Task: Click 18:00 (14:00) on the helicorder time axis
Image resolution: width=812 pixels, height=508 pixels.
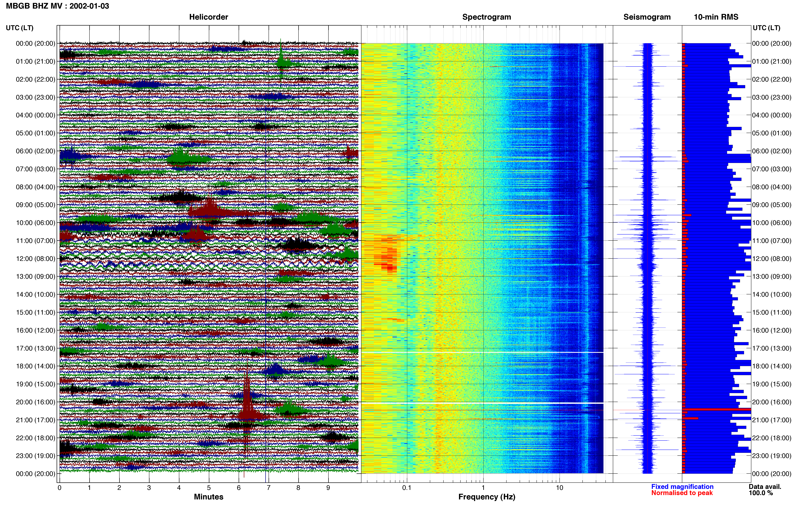Action: pos(35,366)
